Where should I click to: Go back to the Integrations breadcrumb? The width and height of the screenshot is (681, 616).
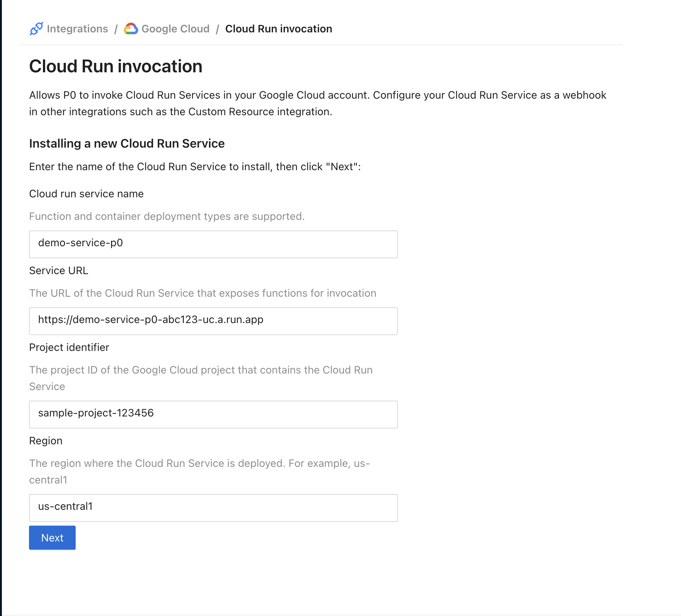pos(77,29)
